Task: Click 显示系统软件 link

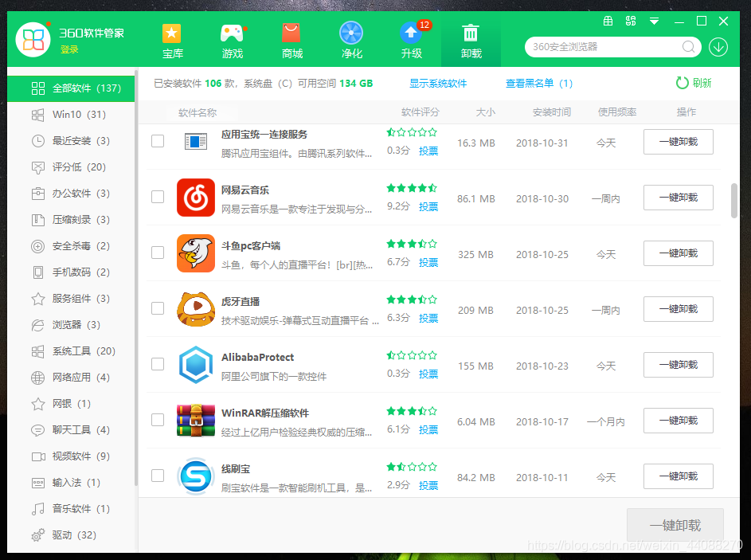Action: 438,84
